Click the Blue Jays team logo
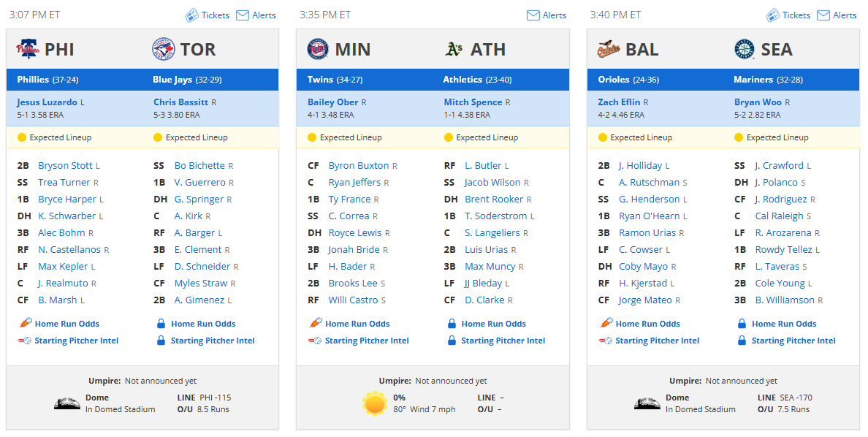Screen dimensions: 868x437 (x=164, y=49)
